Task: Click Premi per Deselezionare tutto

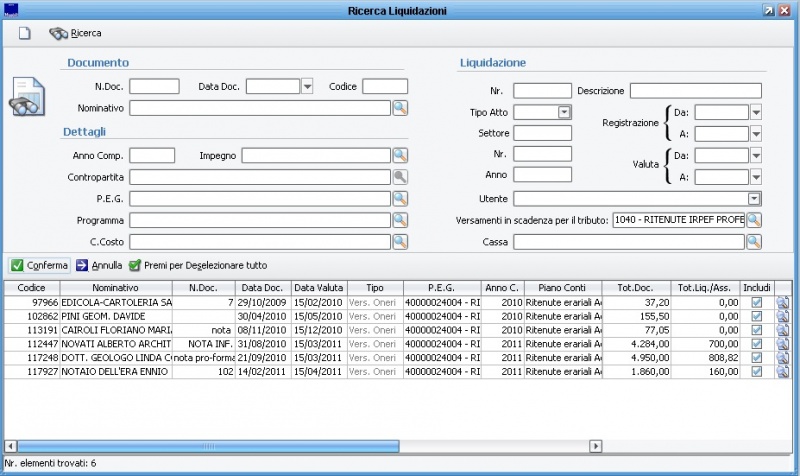Action: (198, 266)
